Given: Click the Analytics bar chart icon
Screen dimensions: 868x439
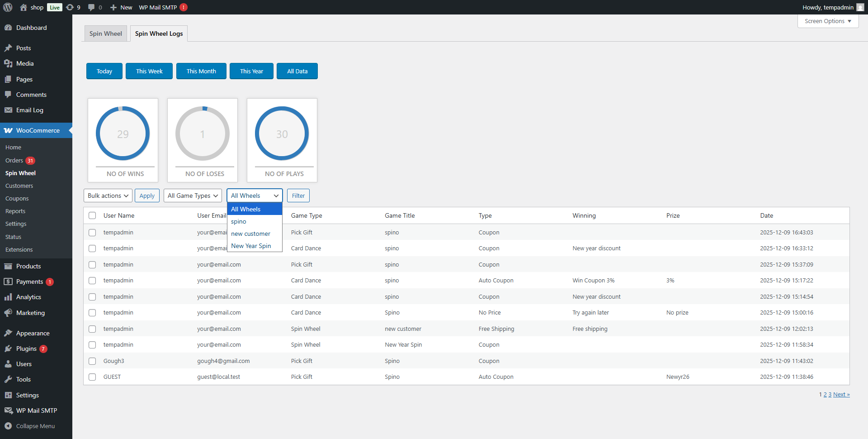Looking at the screenshot, I should pos(8,297).
